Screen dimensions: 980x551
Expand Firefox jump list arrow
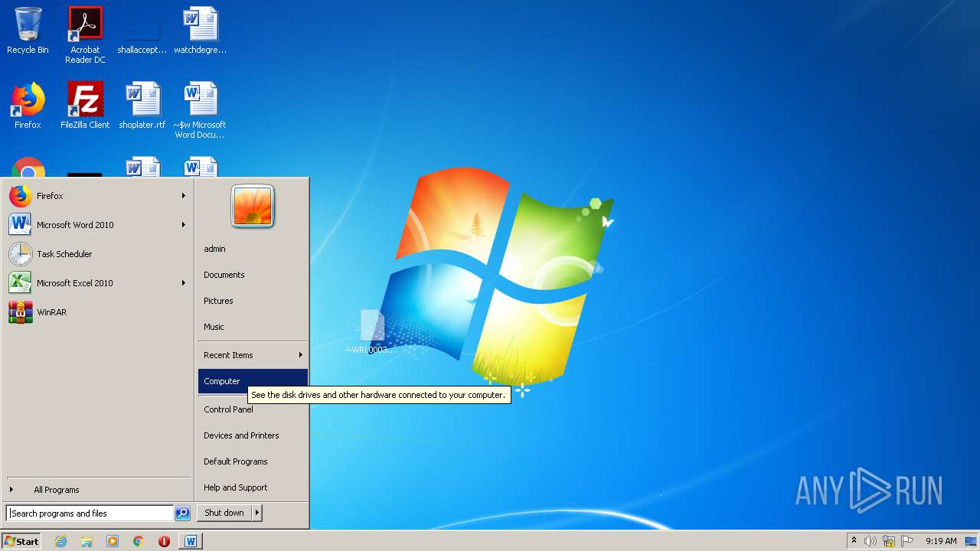(x=184, y=196)
